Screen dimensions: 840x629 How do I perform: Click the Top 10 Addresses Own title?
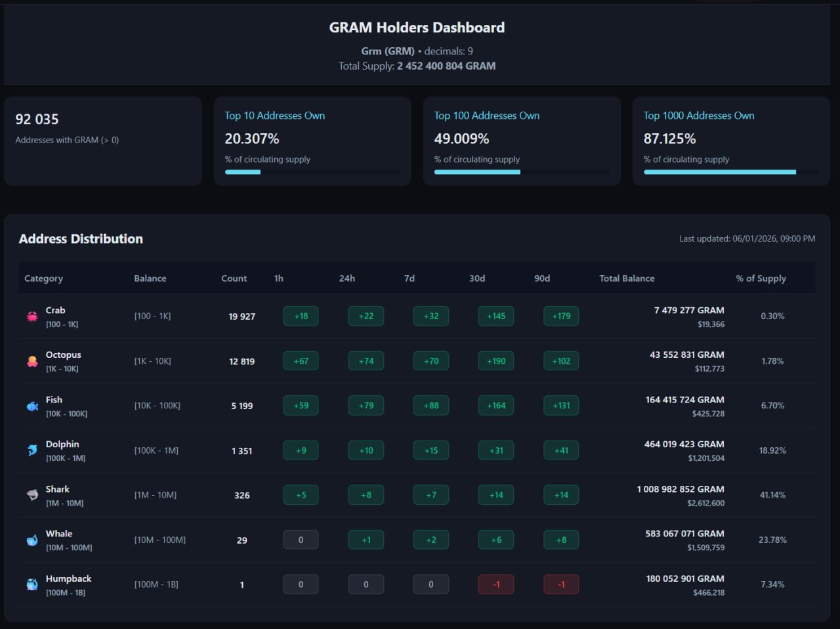coord(275,116)
